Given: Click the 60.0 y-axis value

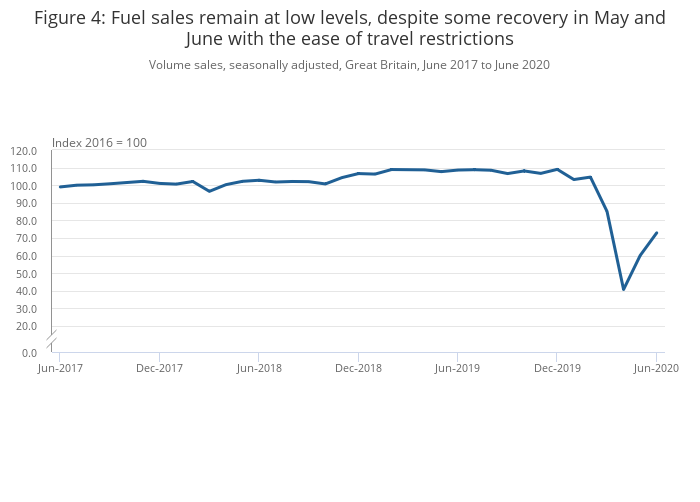Looking at the screenshot, I should point(25,256).
